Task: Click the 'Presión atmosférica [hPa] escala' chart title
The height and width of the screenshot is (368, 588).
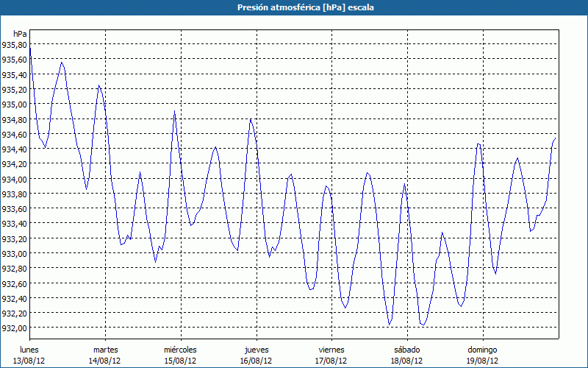Action: coord(294,7)
